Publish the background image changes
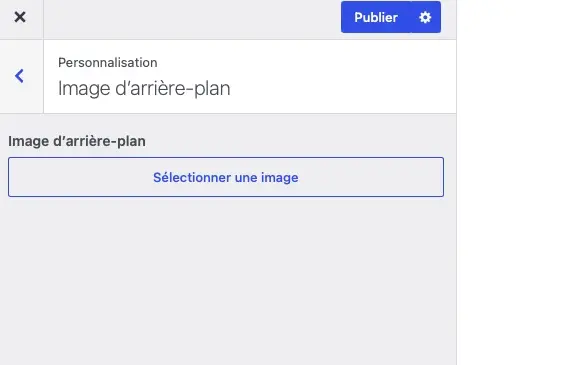This screenshot has height=365, width=565. pos(376,17)
